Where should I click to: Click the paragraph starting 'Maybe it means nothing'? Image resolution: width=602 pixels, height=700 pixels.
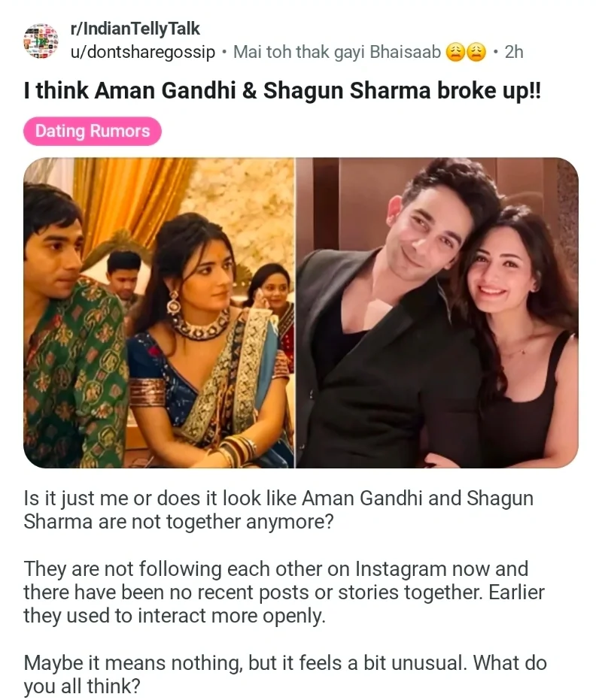[x=285, y=674]
